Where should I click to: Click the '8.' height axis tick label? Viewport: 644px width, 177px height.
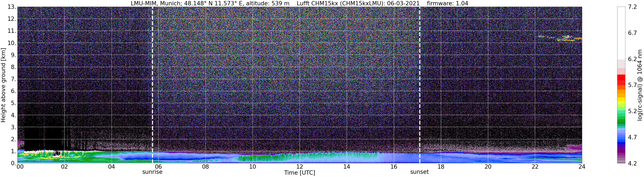tap(13, 67)
